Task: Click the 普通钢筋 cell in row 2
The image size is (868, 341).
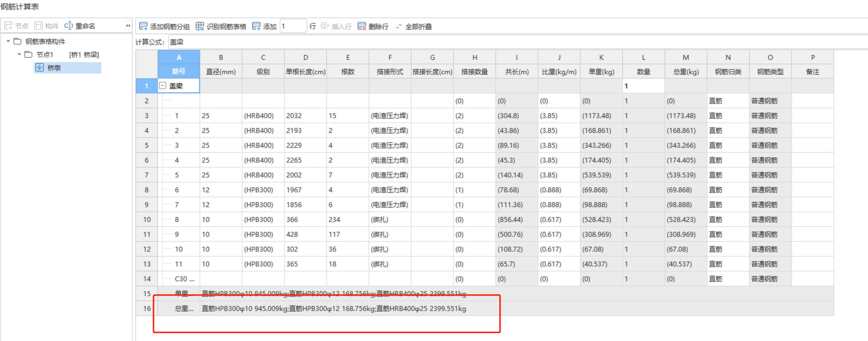Action: point(770,101)
